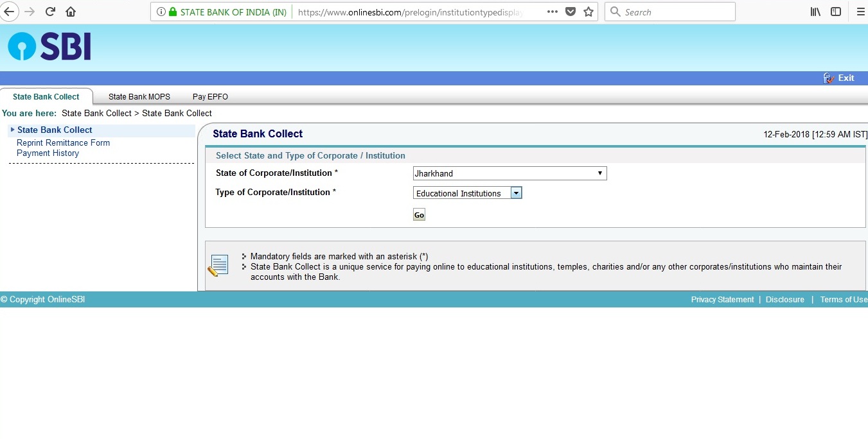Click the notepad icon beside mandatory fields note
This screenshot has height=439, width=868.
click(218, 265)
